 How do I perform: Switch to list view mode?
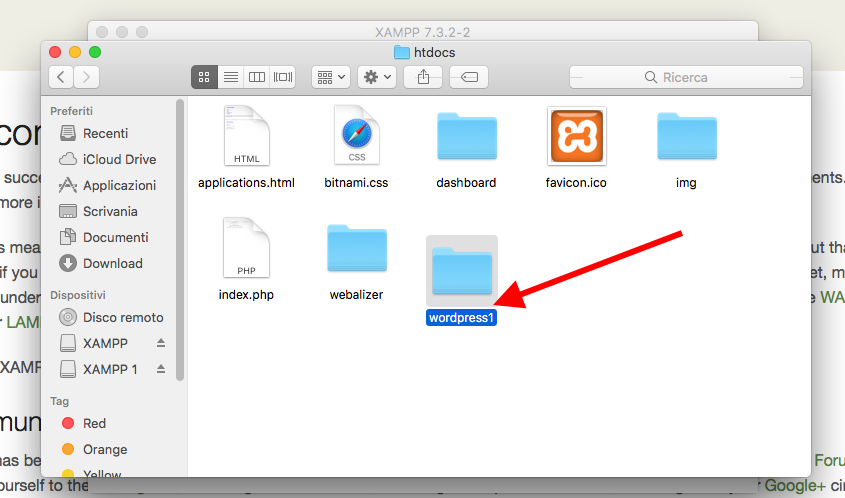point(231,77)
